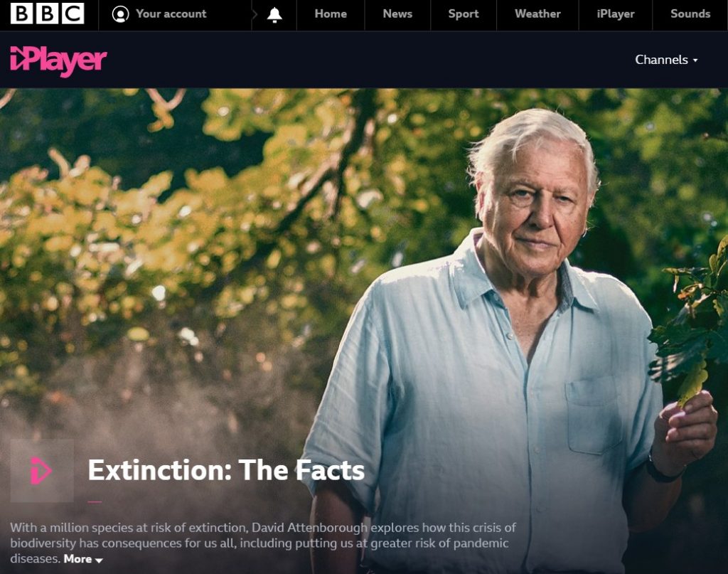Click the down arrow beside More
The height and width of the screenshot is (574, 728).
[x=98, y=560]
